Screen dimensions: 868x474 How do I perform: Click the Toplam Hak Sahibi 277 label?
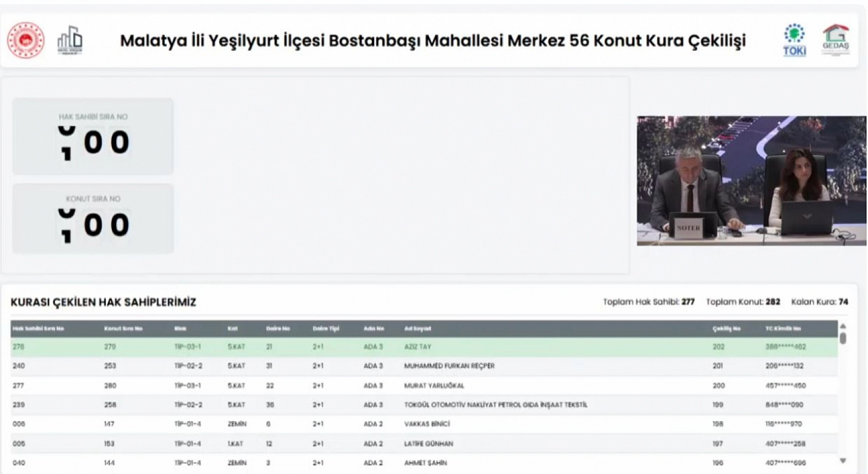click(x=649, y=301)
